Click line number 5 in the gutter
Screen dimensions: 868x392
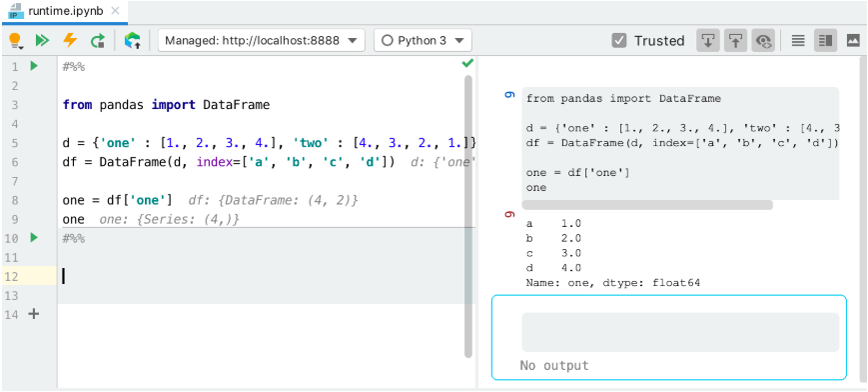15,144
